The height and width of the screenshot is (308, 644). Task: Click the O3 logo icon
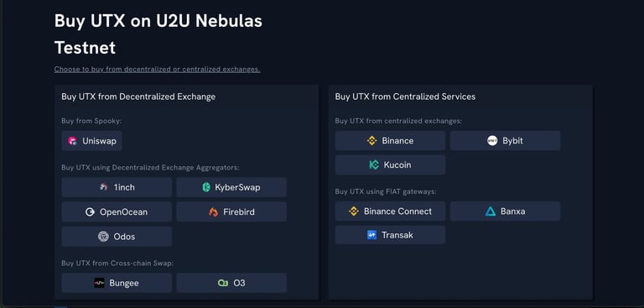point(223,283)
